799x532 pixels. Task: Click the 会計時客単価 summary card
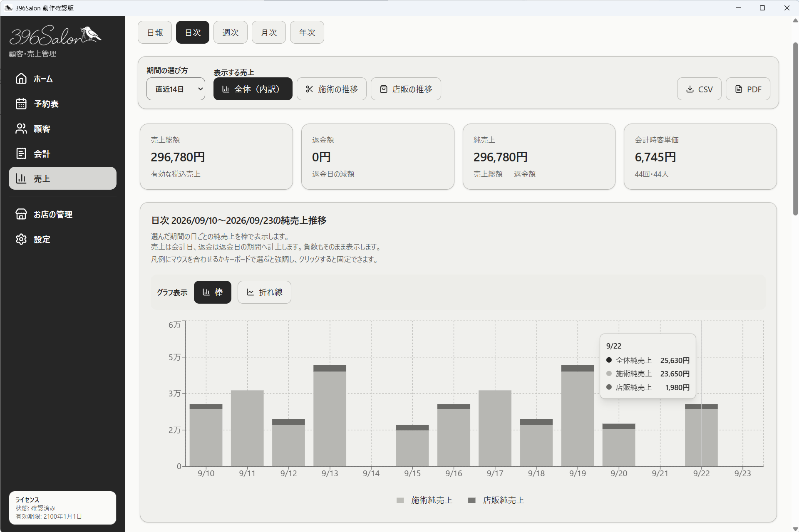pyautogui.click(x=700, y=156)
